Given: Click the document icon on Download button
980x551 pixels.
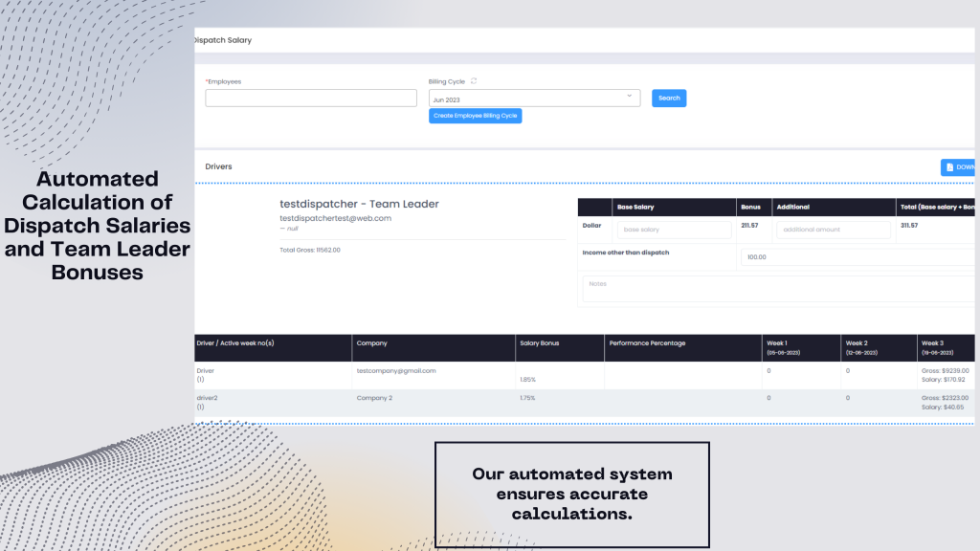Looking at the screenshot, I should 949,167.
